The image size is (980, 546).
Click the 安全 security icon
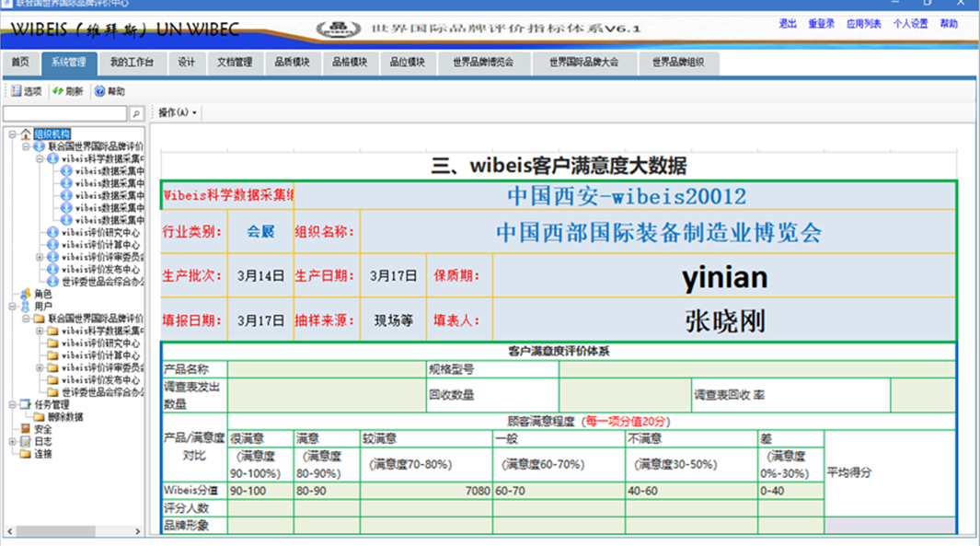(x=26, y=429)
